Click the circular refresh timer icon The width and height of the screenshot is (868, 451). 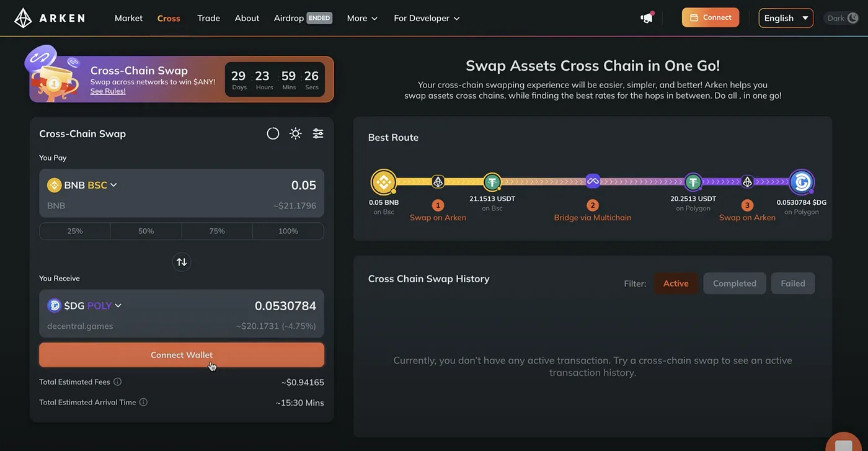273,133
